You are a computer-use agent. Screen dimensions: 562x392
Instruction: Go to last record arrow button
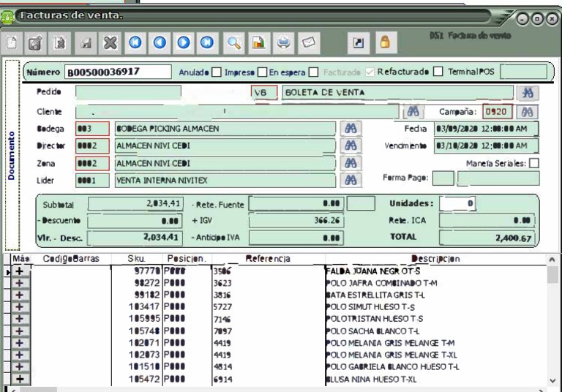coord(207,42)
